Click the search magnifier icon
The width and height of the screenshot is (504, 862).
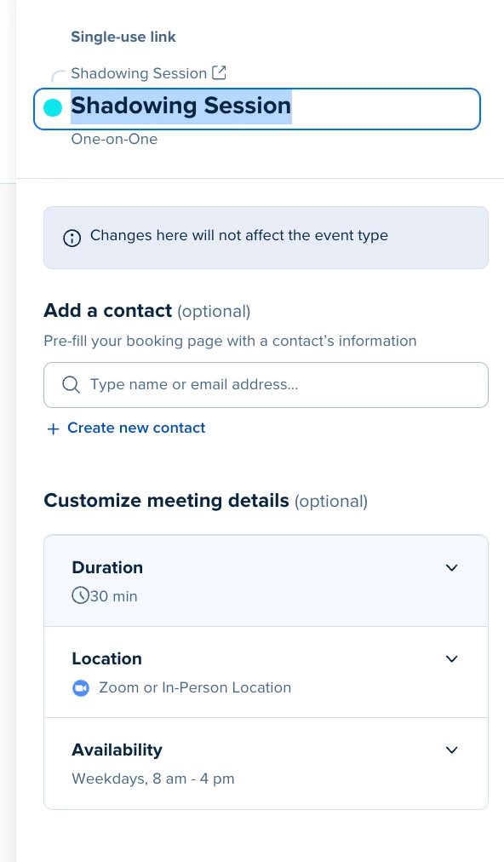71,384
